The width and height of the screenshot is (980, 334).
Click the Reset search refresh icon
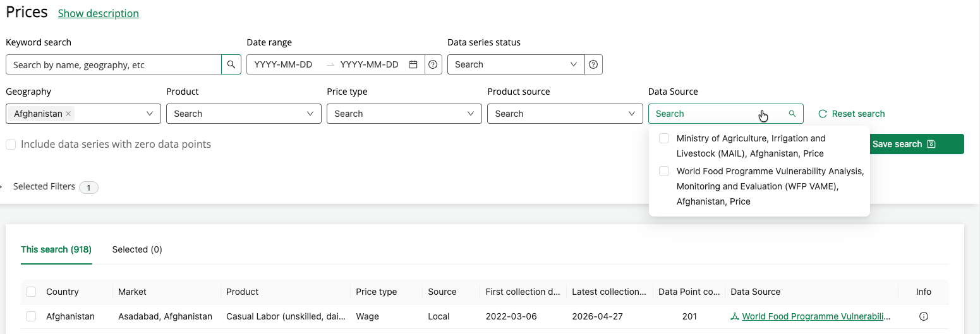822,114
